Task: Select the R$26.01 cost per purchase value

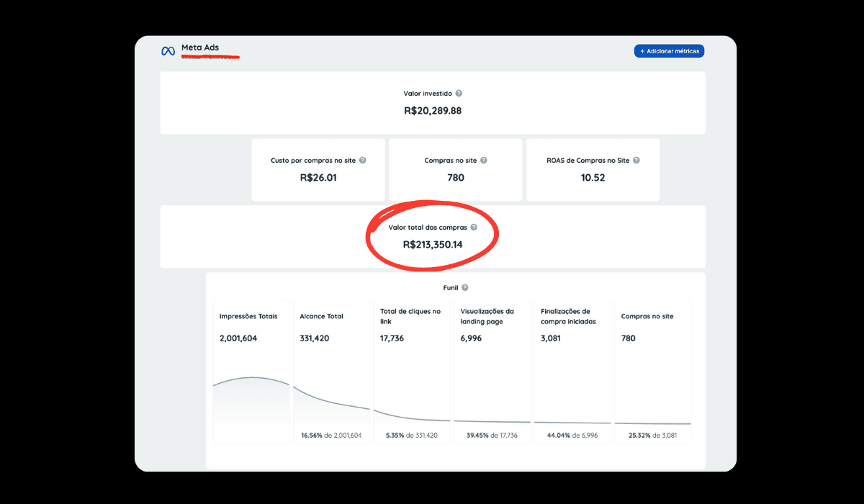Action: tap(318, 178)
